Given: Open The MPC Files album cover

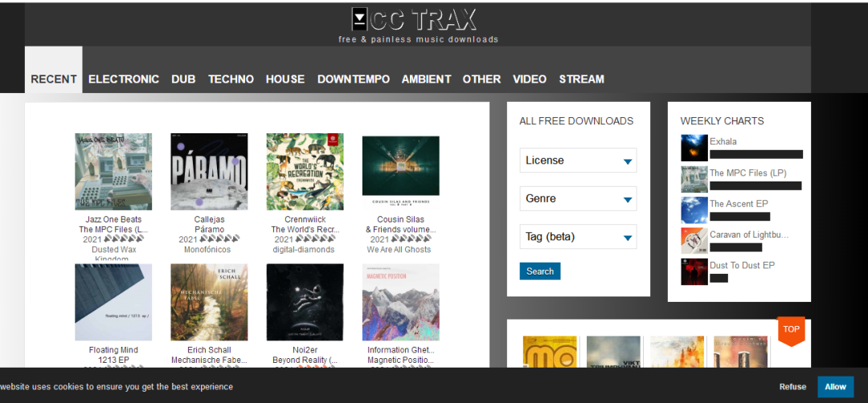Looking at the screenshot, I should click(x=113, y=171).
